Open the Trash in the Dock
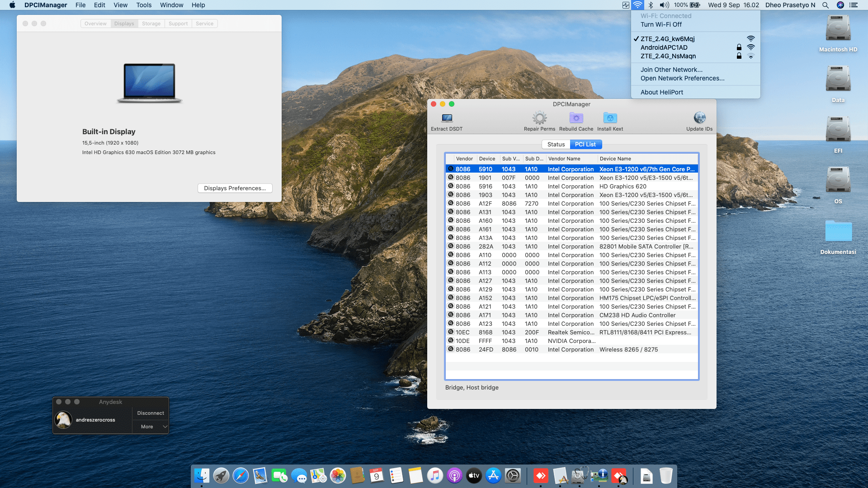This screenshot has width=868, height=488. click(x=666, y=475)
